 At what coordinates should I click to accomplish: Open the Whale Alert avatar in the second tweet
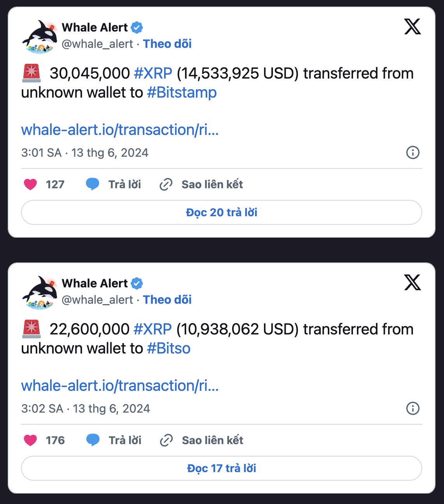coord(40,292)
